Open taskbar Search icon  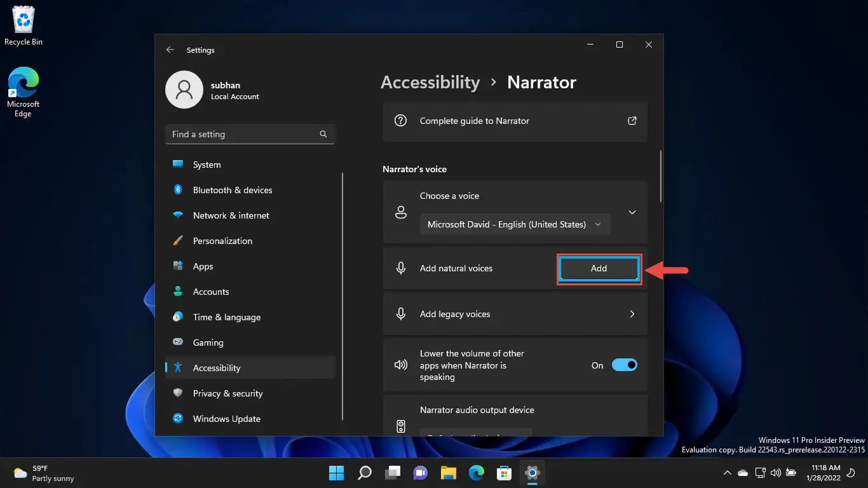365,473
